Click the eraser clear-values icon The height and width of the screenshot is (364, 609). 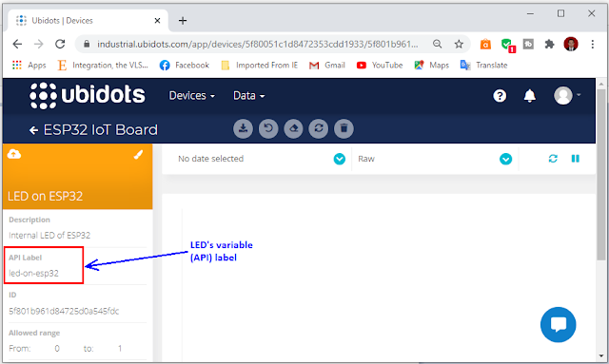[294, 128]
